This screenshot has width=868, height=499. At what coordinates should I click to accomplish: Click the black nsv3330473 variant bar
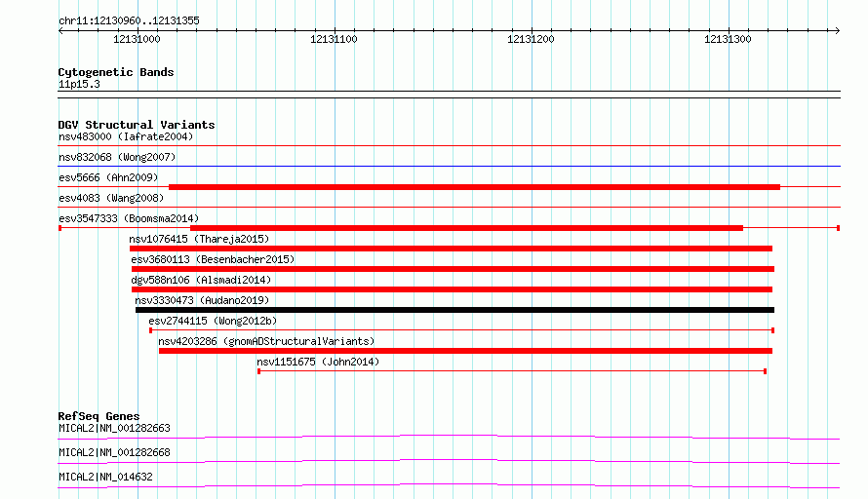point(454,310)
